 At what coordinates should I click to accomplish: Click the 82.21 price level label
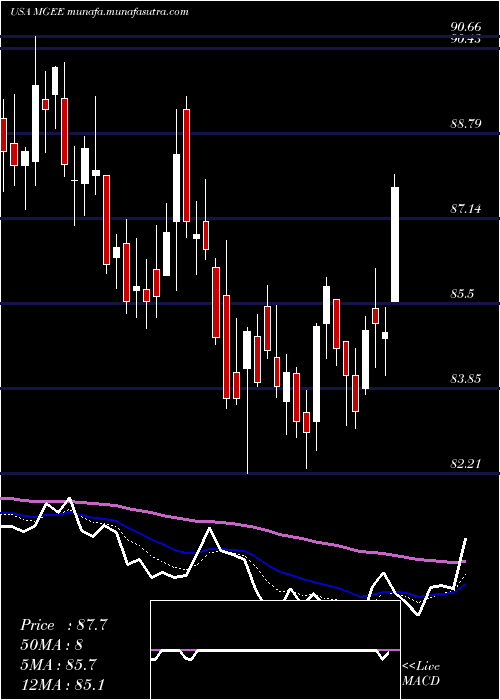click(466, 464)
